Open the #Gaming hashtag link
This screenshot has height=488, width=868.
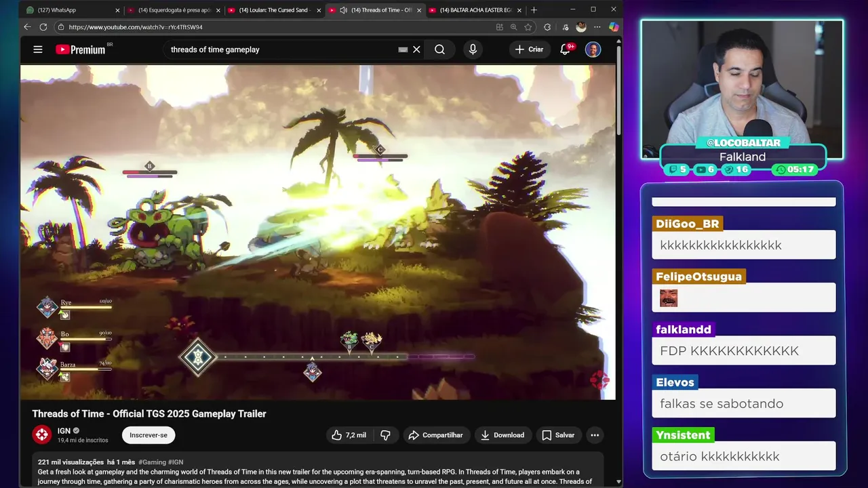(x=152, y=462)
